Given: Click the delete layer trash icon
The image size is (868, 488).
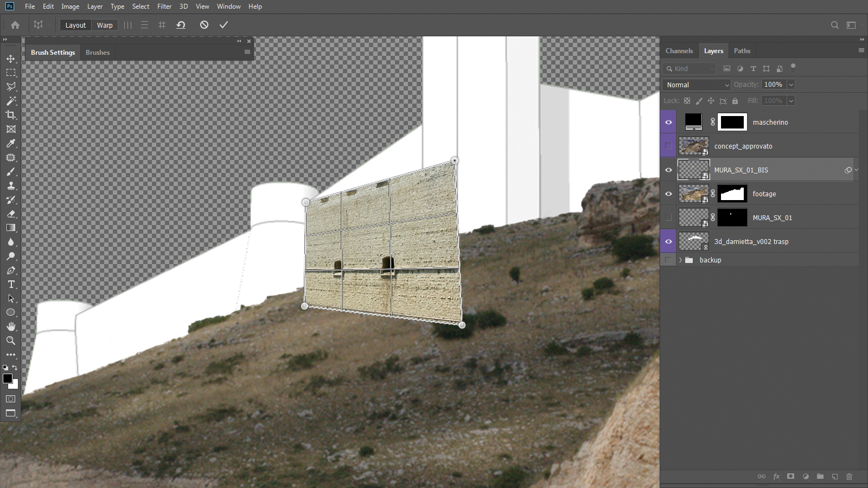Looking at the screenshot, I should click(850, 477).
